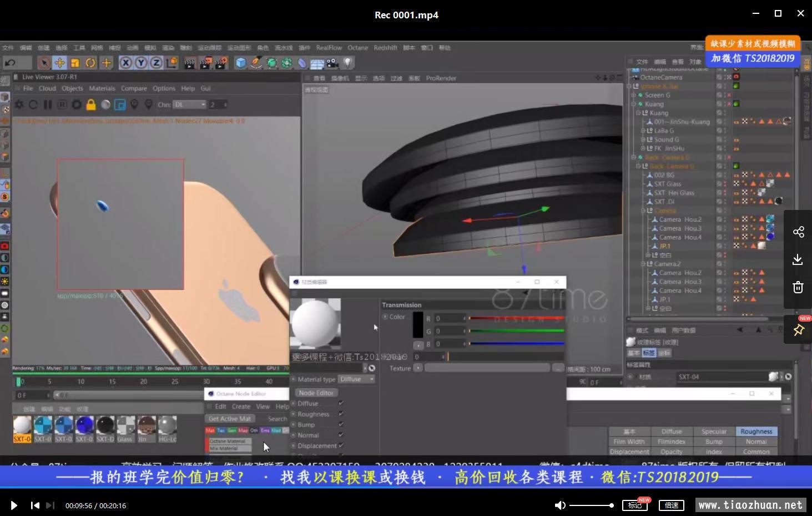Viewport: 812px width, 516px height.
Task: Click the Node Editor button
Action: pos(316,393)
